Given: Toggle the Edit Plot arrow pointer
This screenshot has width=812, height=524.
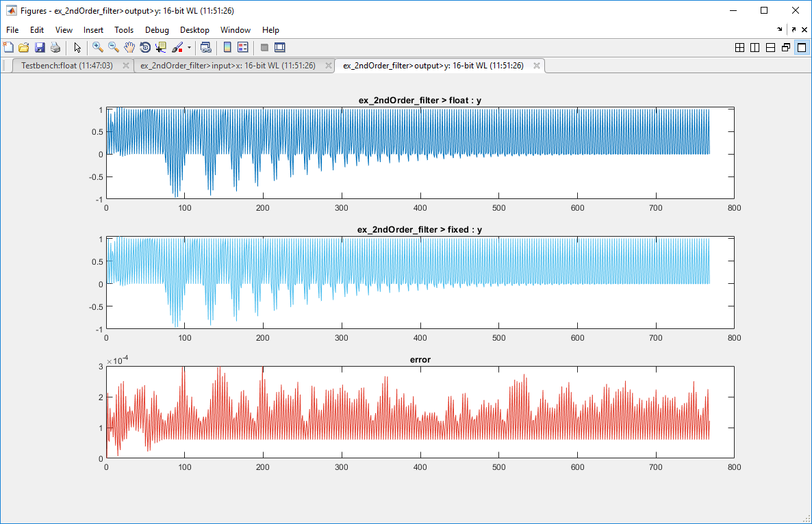Looking at the screenshot, I should 77,47.
